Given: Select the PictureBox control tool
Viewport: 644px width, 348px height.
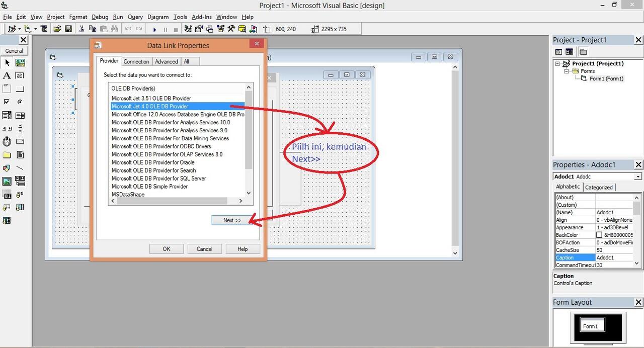Looking at the screenshot, I should coord(20,63).
